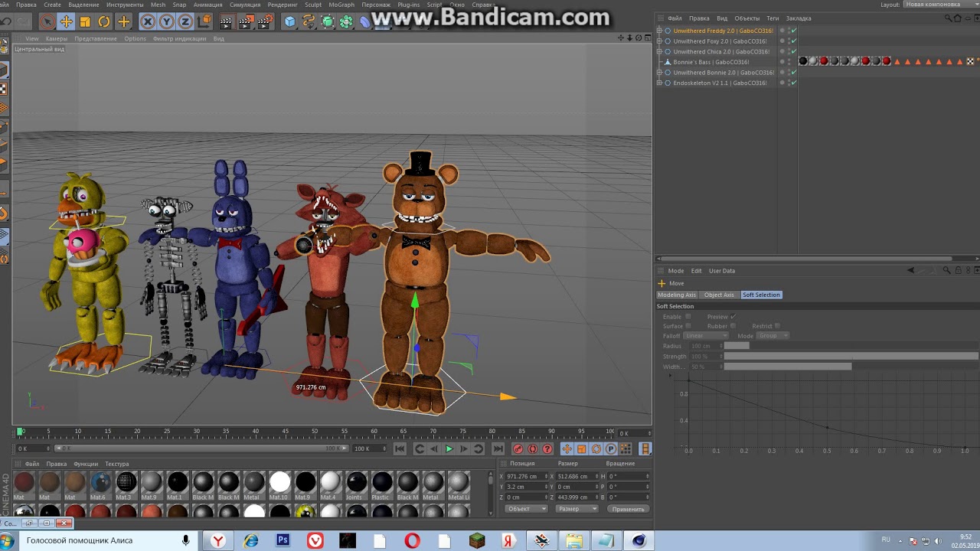Open Falloff Linear dropdown
Viewport: 980px width, 551px height.
click(x=706, y=336)
